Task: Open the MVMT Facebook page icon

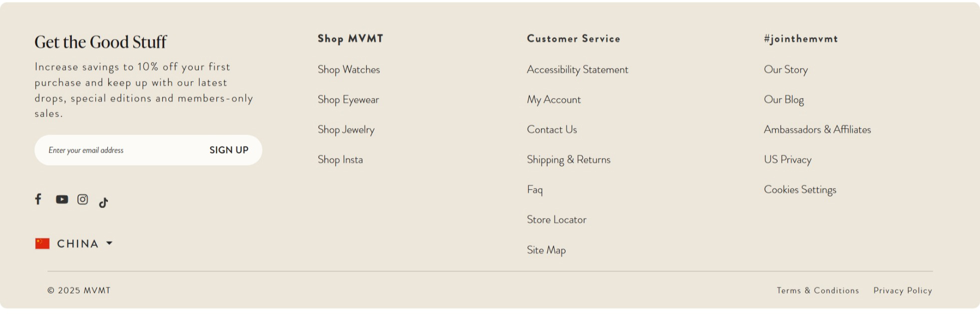Action: click(38, 199)
